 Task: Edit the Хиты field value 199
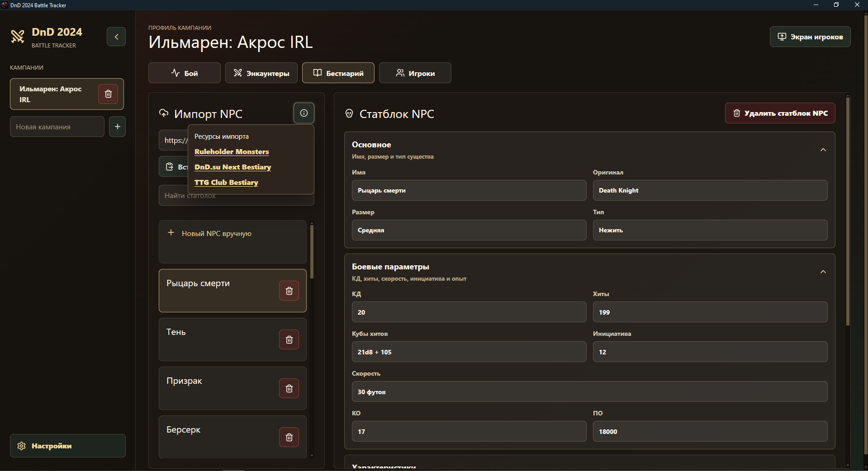coord(710,312)
